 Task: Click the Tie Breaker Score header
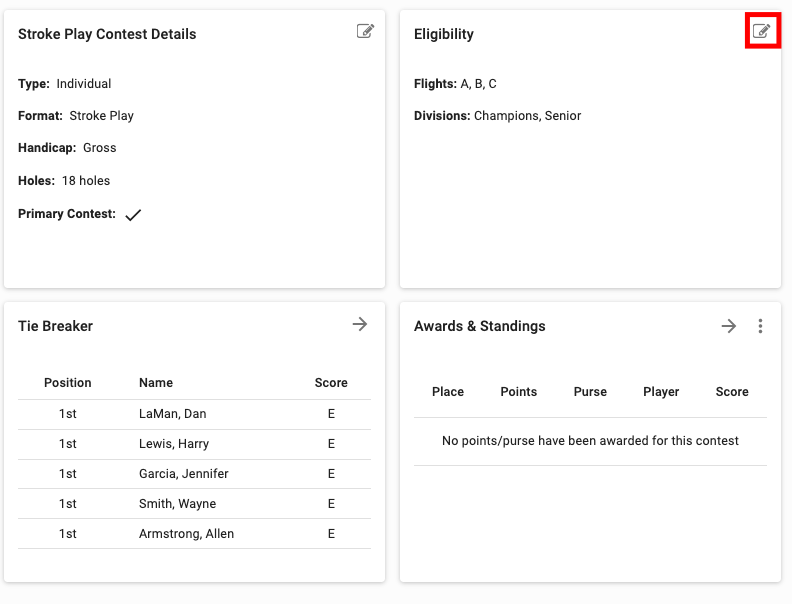coord(331,383)
